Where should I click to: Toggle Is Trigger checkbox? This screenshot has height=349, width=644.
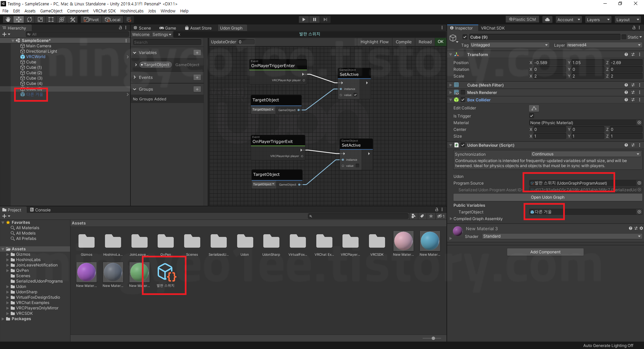(x=532, y=116)
